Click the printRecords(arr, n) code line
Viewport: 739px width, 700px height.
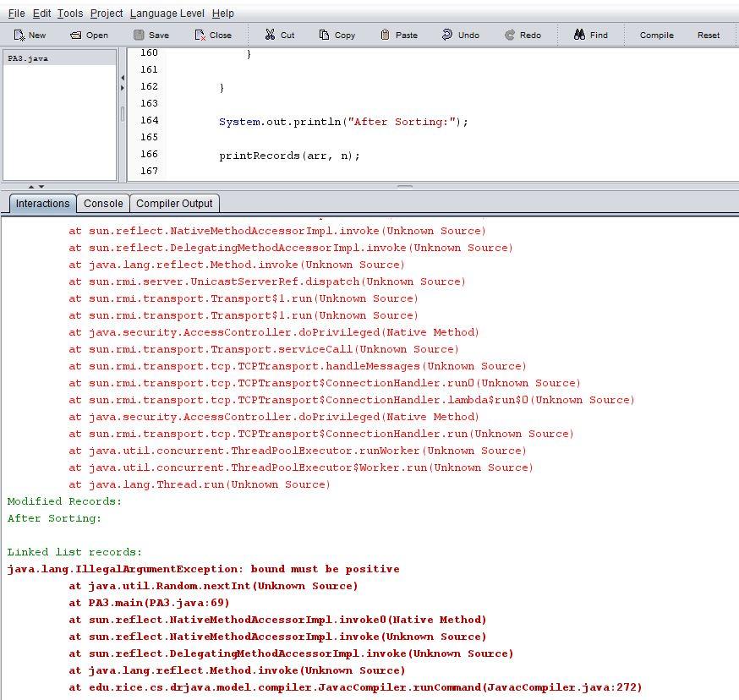289,156
